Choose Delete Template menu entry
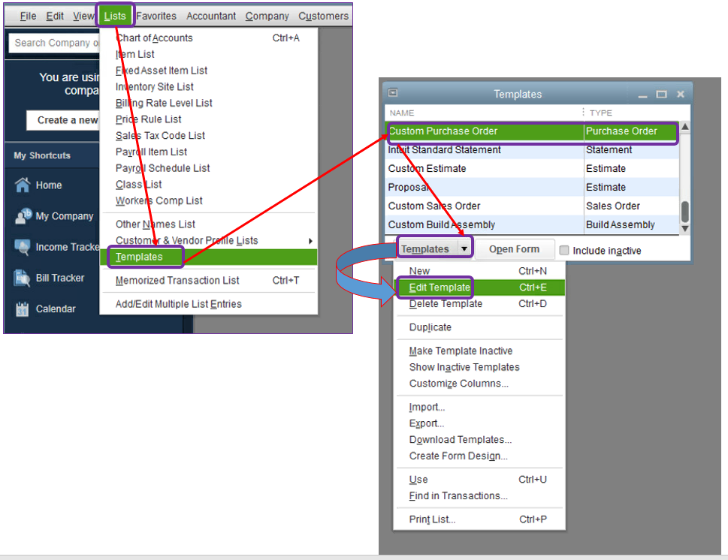This screenshot has width=728, height=560. (x=479, y=303)
